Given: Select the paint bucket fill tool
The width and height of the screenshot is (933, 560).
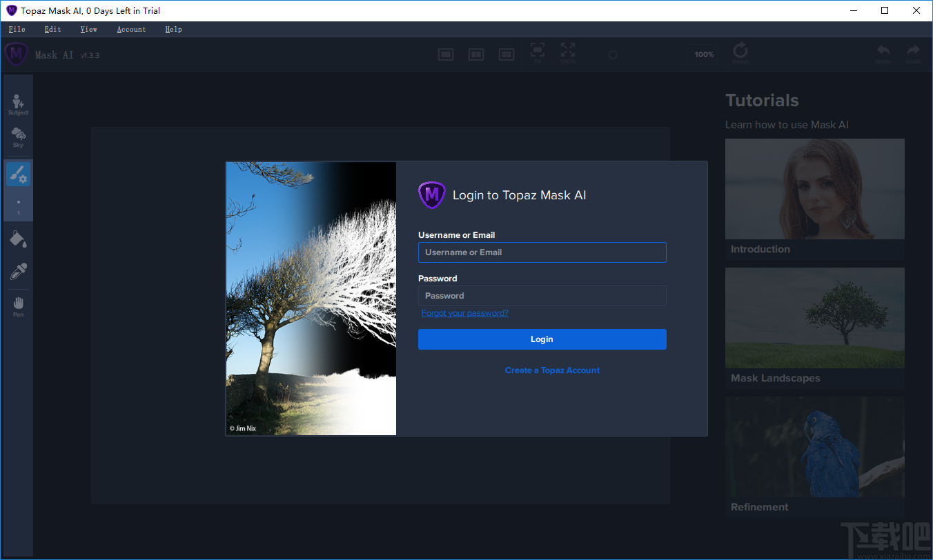Looking at the screenshot, I should coord(19,239).
